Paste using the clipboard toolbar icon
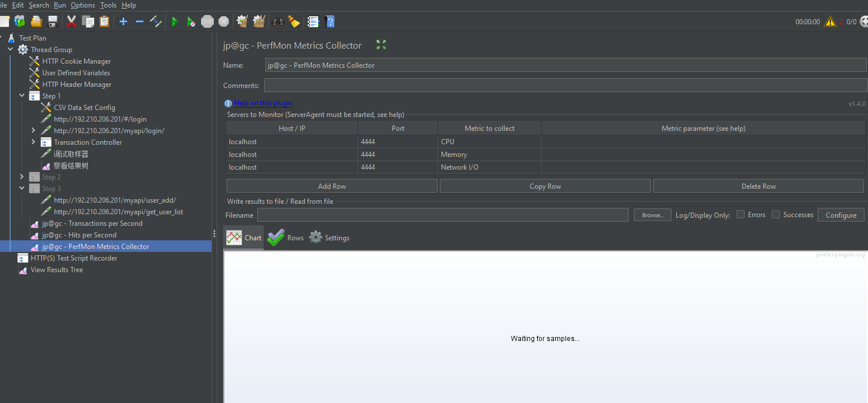The width and height of the screenshot is (868, 403). coord(104,21)
